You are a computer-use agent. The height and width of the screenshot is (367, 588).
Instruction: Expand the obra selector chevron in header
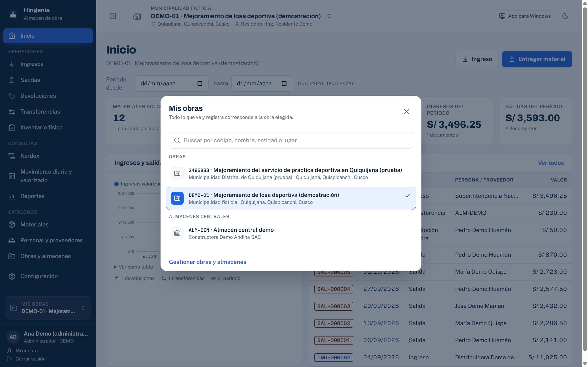point(329,16)
